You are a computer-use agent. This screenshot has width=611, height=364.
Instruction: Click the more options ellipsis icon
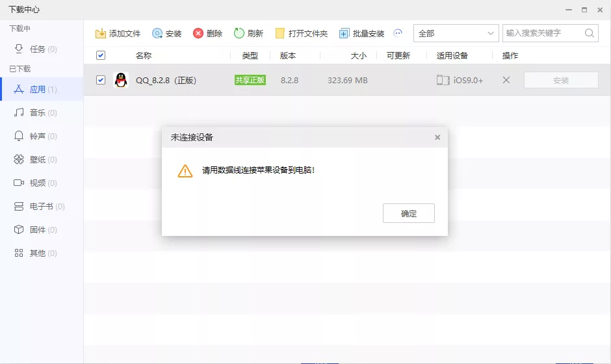tap(398, 33)
